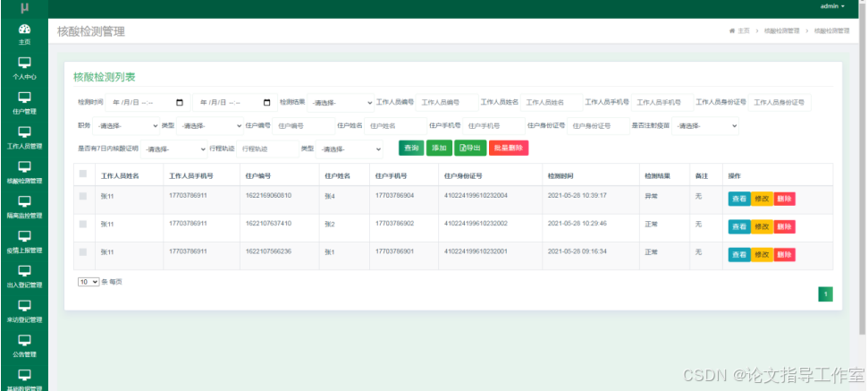Open 来访登记管理 monitor icon in sidebar
This screenshot has height=391, width=868.
click(x=24, y=306)
